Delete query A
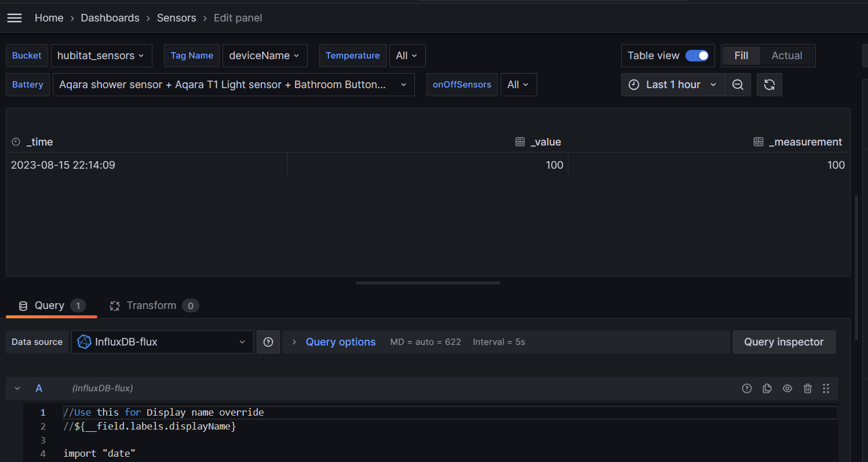 [808, 388]
